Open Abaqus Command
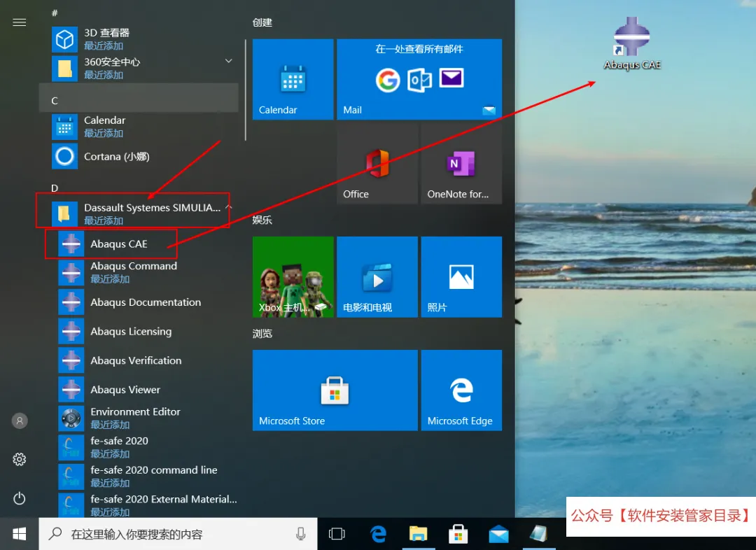756x550 pixels. [139, 272]
